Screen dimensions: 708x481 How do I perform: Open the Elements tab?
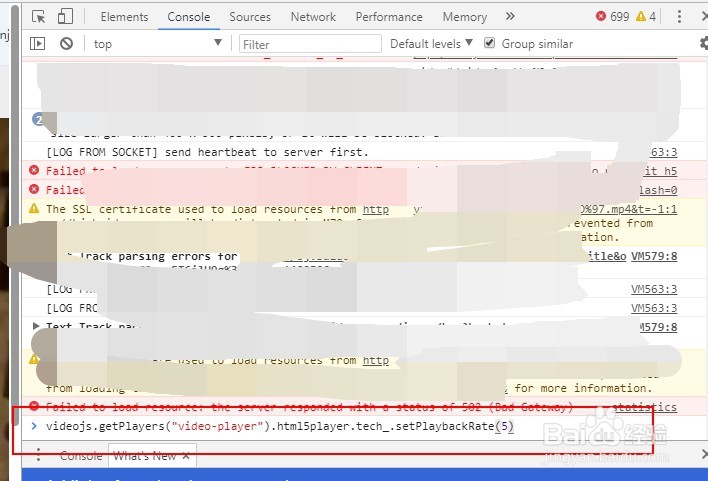tap(124, 17)
